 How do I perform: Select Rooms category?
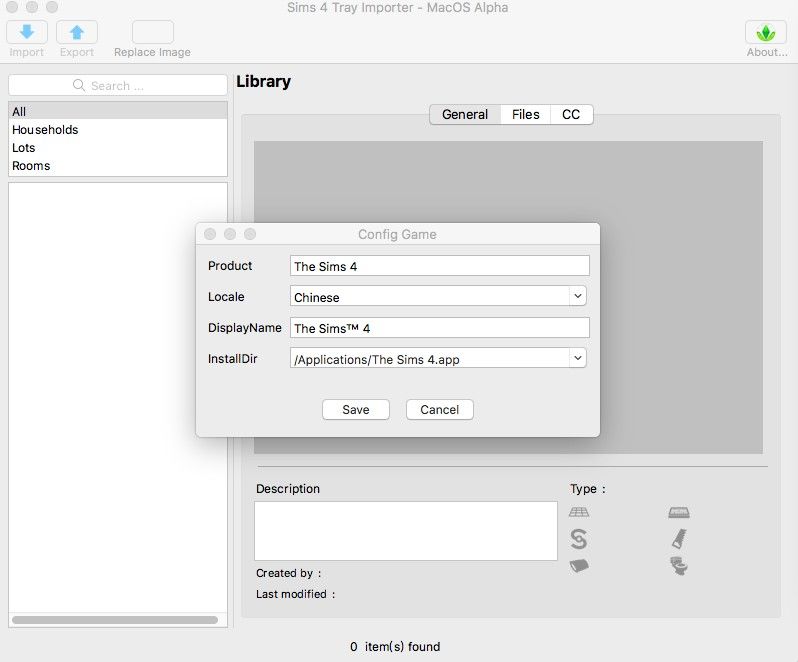(x=118, y=165)
